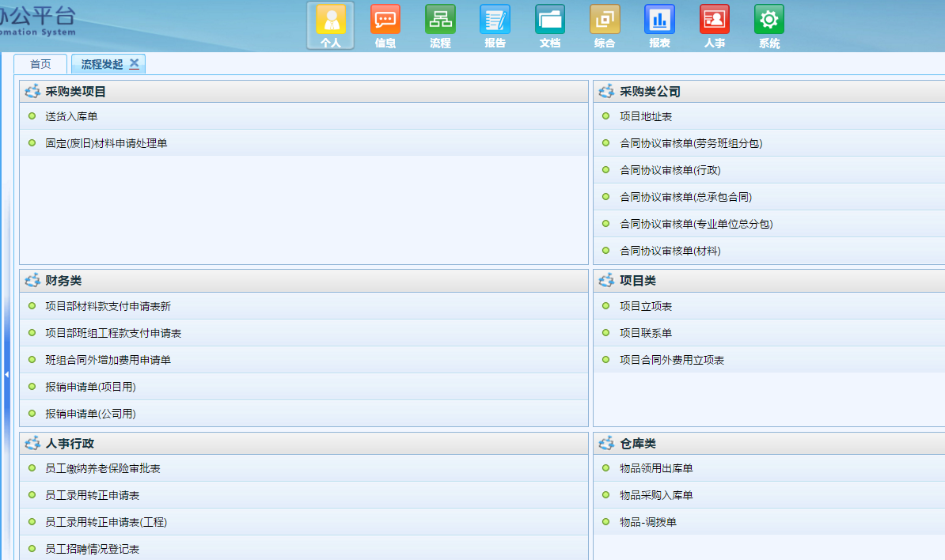Click the 采购类项目 section header

304,92
